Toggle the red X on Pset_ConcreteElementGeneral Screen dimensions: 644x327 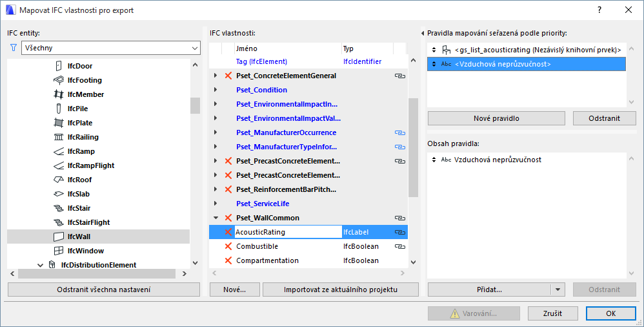[228, 76]
